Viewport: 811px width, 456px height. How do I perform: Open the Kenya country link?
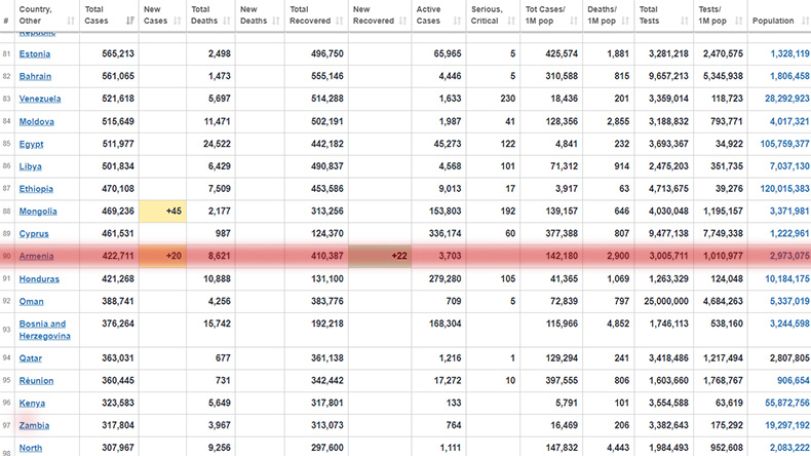(x=32, y=403)
